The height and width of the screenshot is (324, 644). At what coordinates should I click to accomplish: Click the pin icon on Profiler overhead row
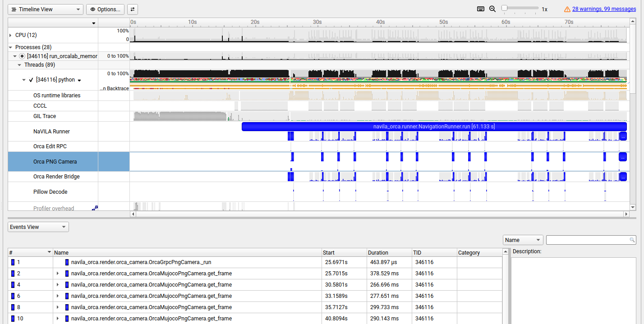tap(95, 208)
